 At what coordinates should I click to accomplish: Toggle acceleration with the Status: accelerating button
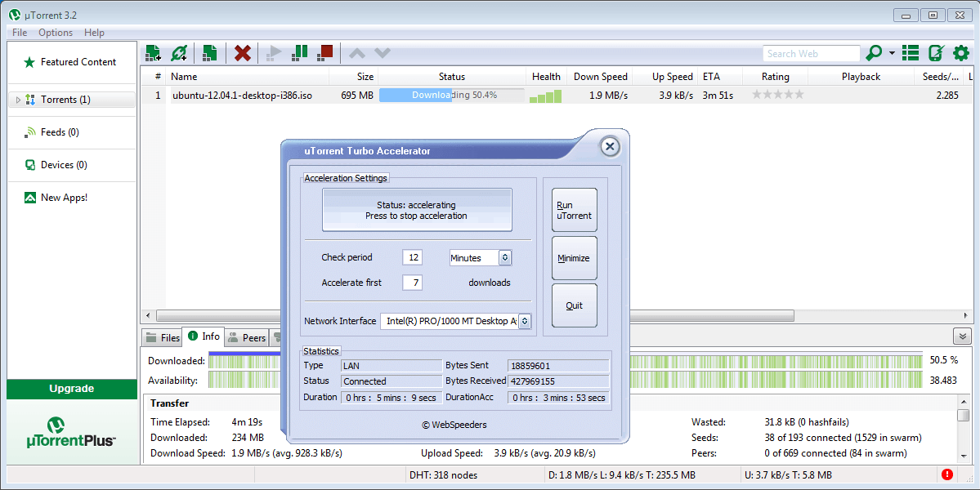pos(417,210)
